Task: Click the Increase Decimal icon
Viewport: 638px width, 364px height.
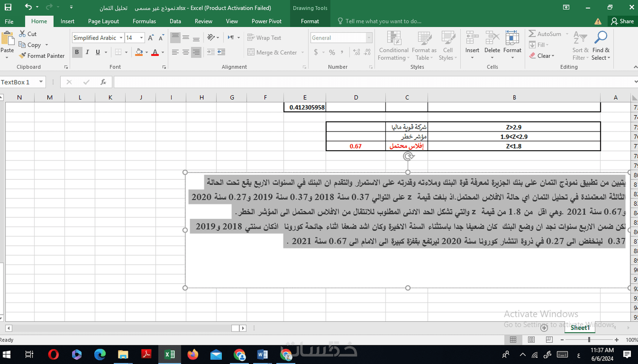Action: pyautogui.click(x=357, y=52)
